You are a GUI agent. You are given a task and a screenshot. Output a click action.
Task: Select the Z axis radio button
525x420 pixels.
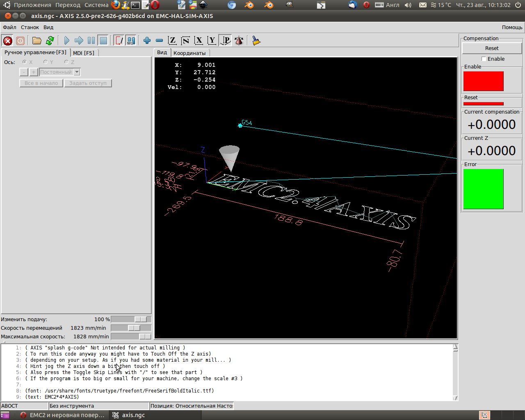tap(66, 62)
